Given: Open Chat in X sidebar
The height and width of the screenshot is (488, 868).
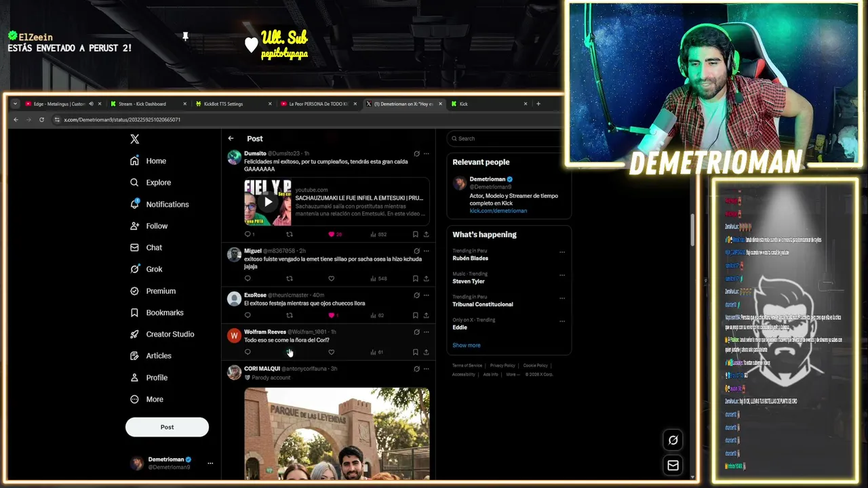Looking at the screenshot, I should coord(146,247).
